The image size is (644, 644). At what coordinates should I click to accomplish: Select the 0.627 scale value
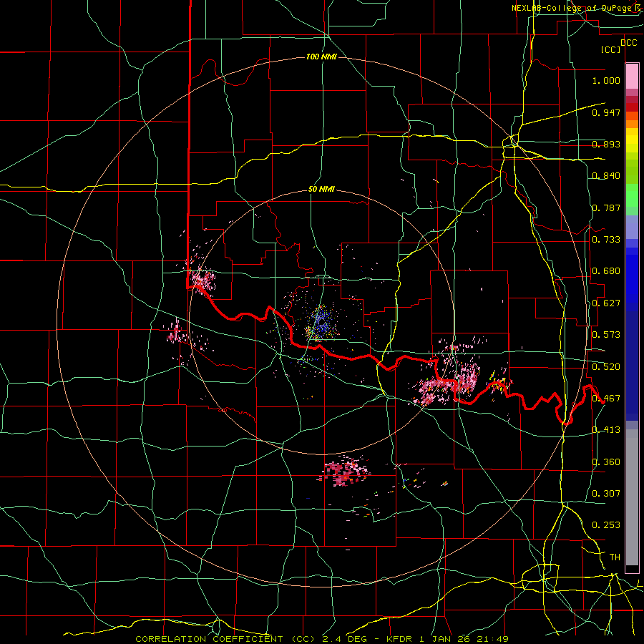606,303
